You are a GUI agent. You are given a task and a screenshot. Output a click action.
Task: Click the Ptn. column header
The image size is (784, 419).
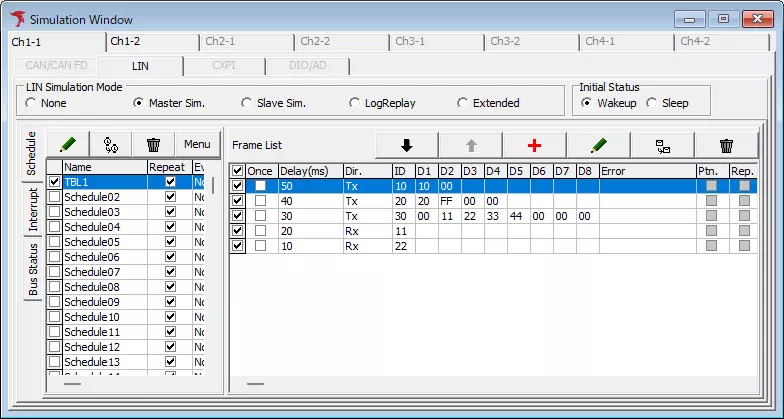712,171
